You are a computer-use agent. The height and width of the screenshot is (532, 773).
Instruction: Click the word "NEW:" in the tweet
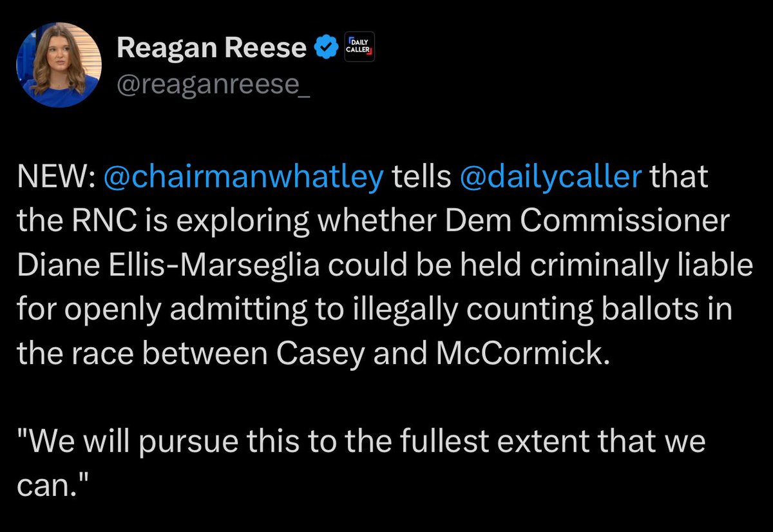pyautogui.click(x=57, y=178)
